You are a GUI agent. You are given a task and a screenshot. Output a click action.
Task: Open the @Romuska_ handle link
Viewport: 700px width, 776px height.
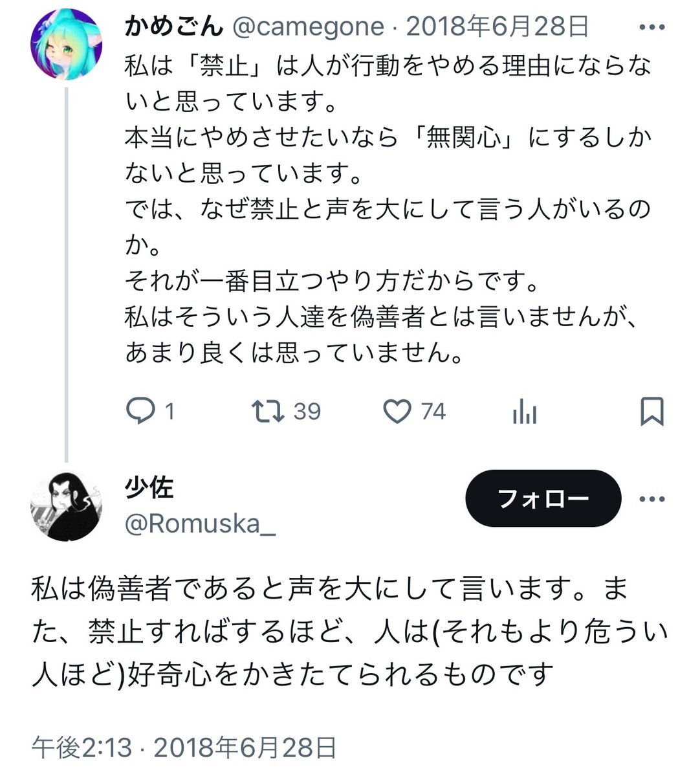point(200,524)
